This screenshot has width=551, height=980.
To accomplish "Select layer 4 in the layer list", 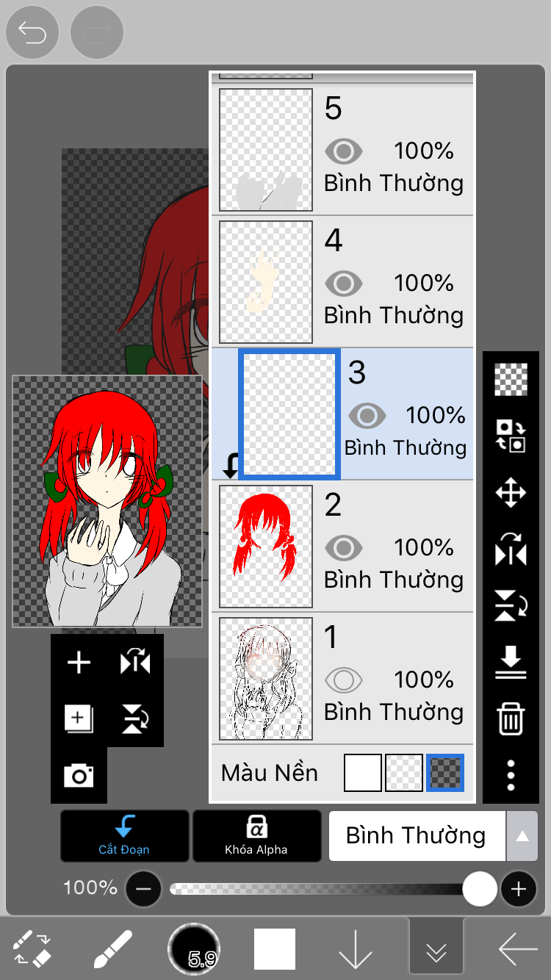I will tap(342, 282).
